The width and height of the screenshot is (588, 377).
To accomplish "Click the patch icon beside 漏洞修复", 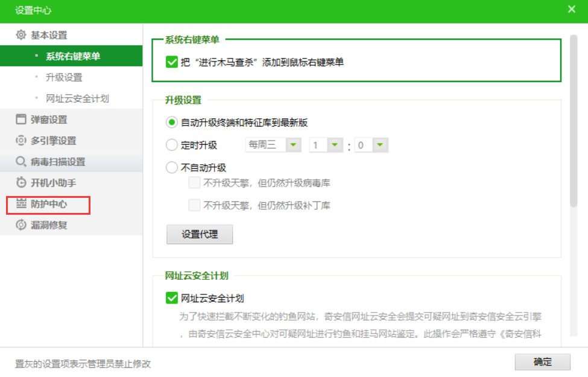I will coord(21,225).
